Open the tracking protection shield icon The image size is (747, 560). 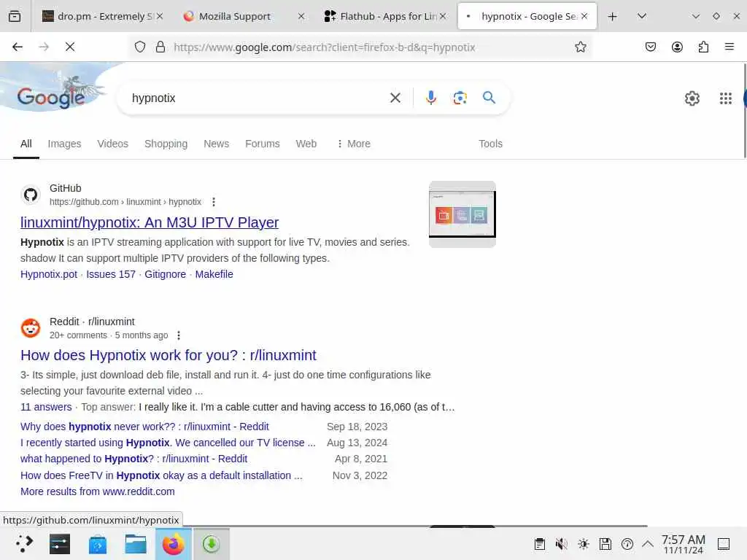pos(140,47)
